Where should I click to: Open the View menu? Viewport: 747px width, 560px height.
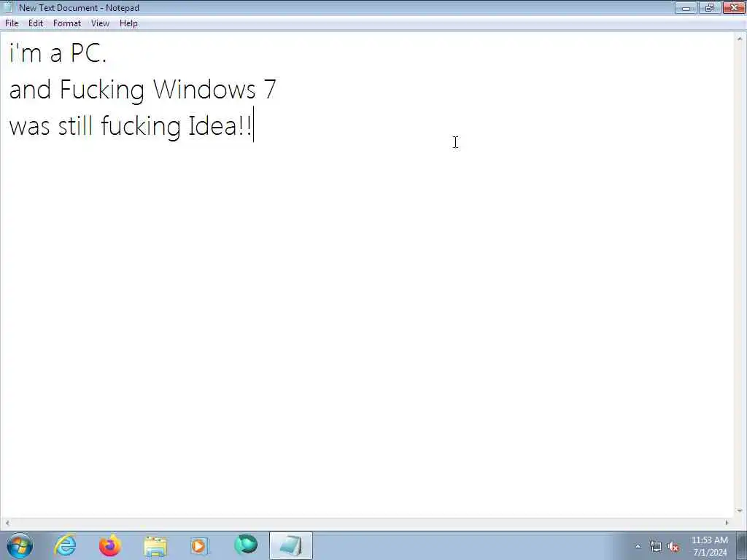tap(100, 23)
